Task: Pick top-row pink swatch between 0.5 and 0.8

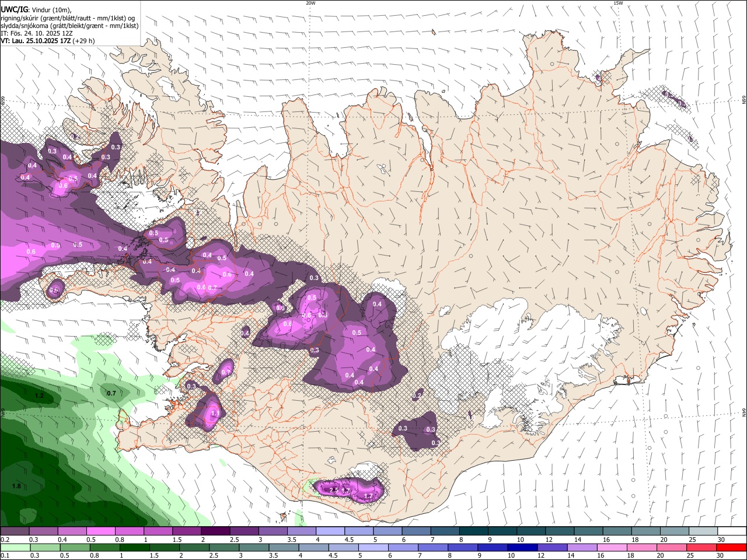Action: [100, 531]
